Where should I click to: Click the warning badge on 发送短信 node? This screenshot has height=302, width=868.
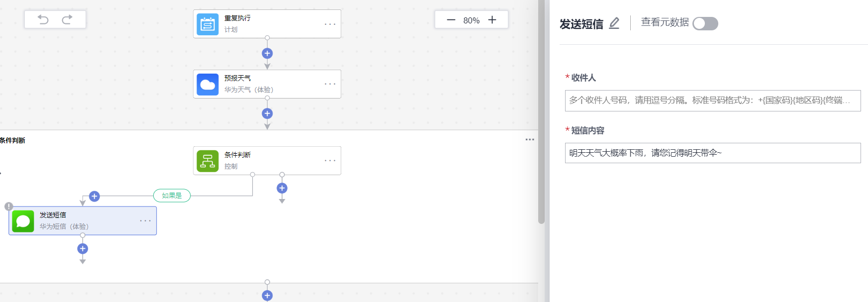point(8,206)
